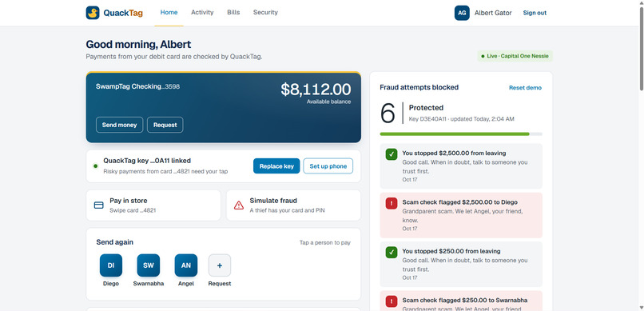
Task: Click the plus Request tile icon
Action: coord(220,265)
